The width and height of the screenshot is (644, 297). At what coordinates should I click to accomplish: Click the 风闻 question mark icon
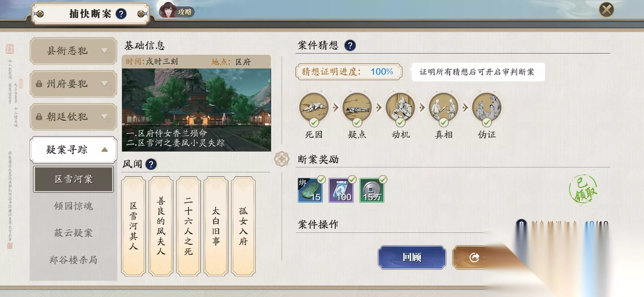pos(151,164)
